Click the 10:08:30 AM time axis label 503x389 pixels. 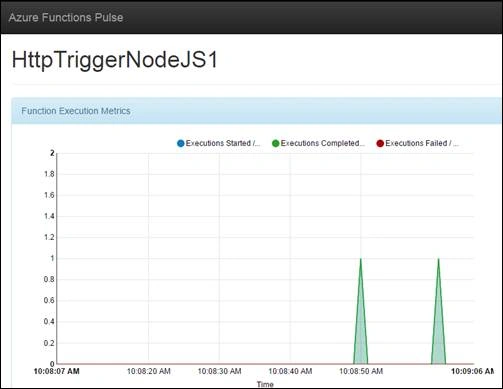[219, 371]
